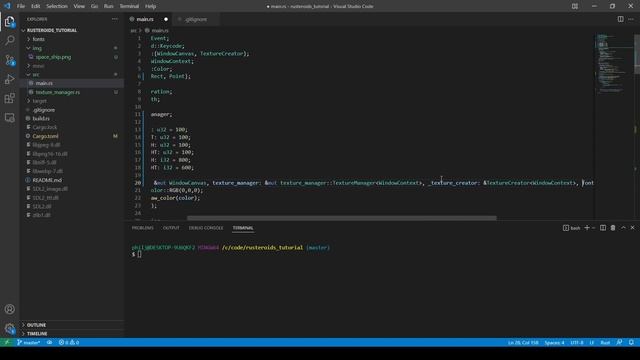
Task: Open the Selection menu
Action: [x=57, y=6]
